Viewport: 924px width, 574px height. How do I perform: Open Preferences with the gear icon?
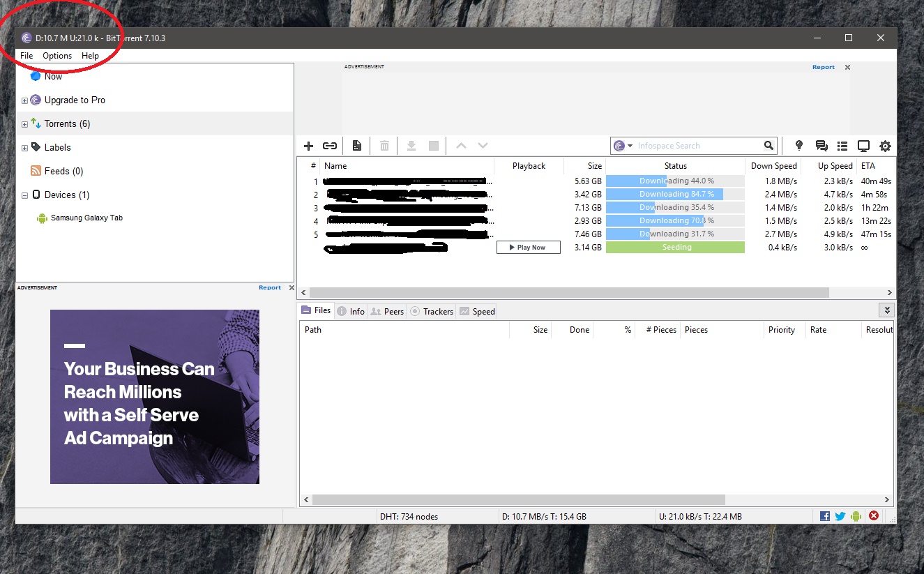click(885, 146)
